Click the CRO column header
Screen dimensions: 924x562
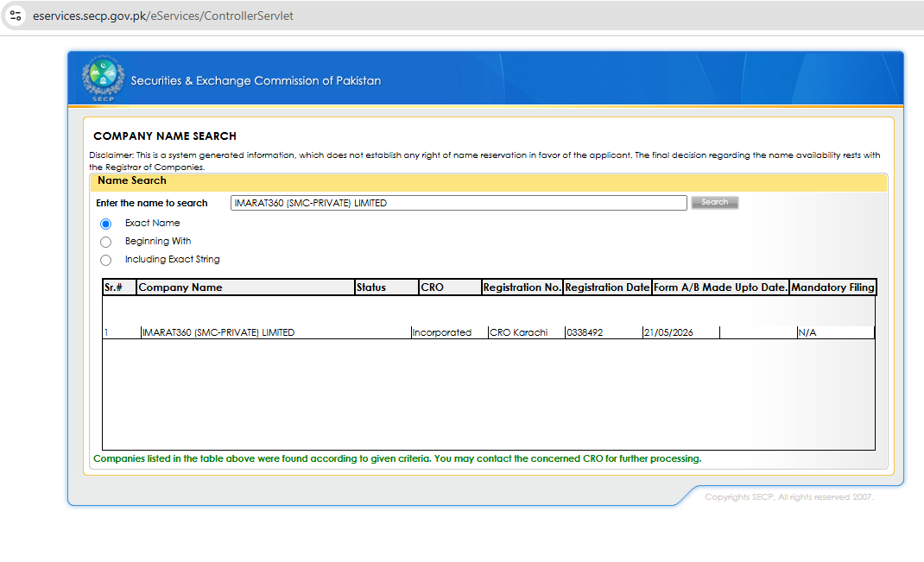point(450,287)
